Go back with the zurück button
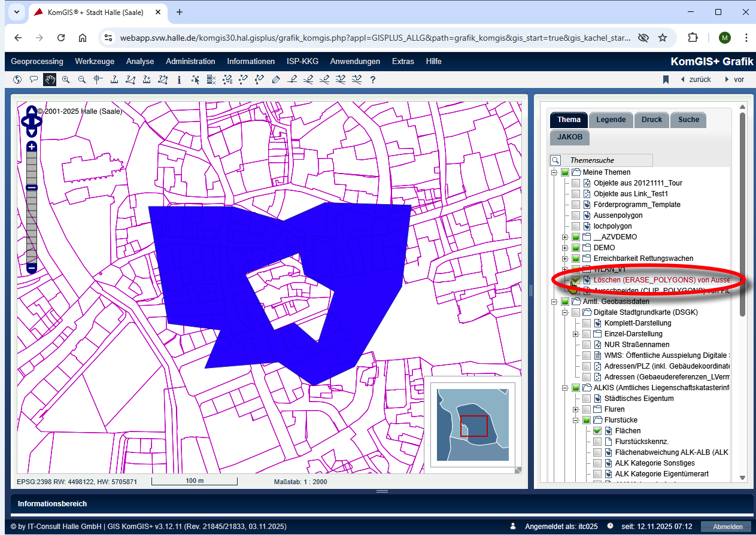Screen dimensions: 756x535 pyautogui.click(x=700, y=80)
